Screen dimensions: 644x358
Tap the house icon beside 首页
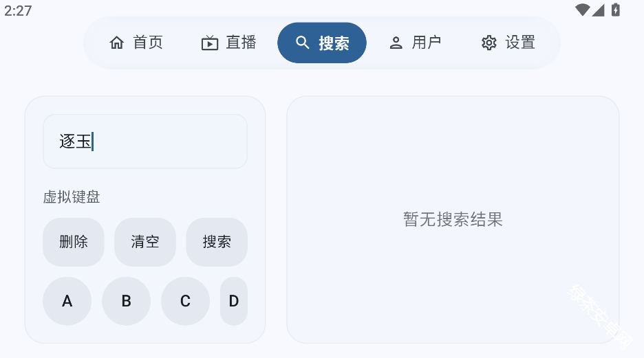[x=117, y=42]
